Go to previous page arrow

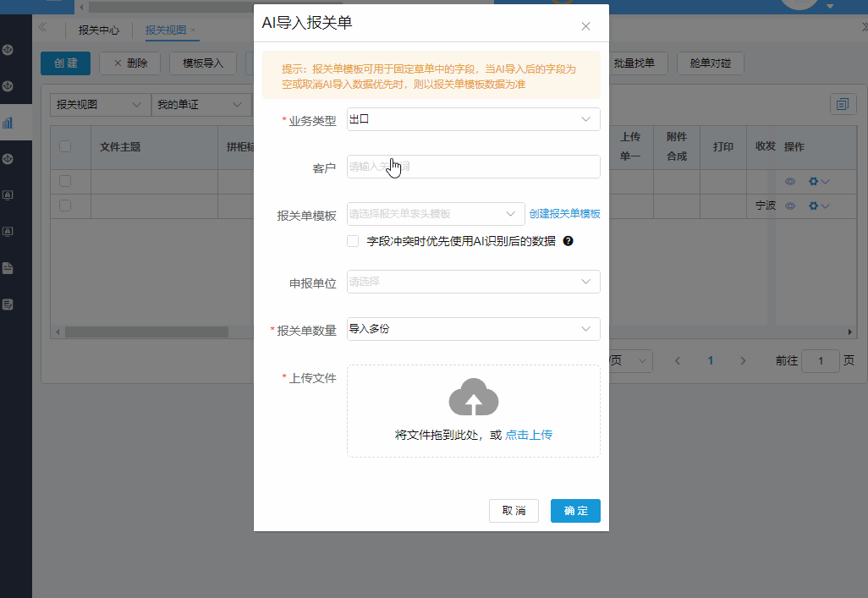pos(677,361)
